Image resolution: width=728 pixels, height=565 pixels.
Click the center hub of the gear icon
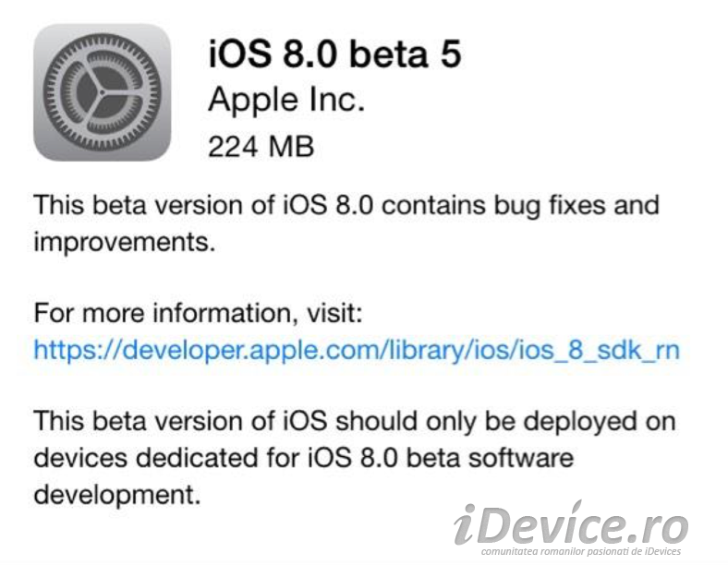click(x=102, y=92)
